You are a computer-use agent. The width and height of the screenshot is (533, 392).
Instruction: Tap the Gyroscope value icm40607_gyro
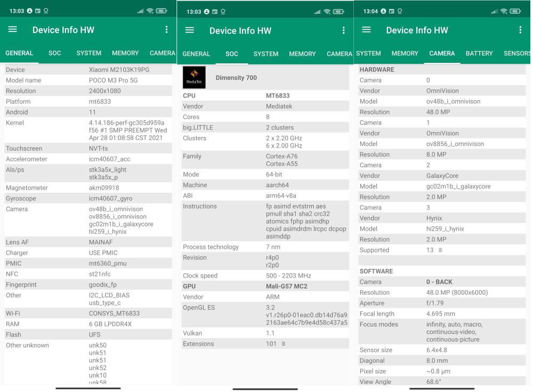(x=111, y=198)
